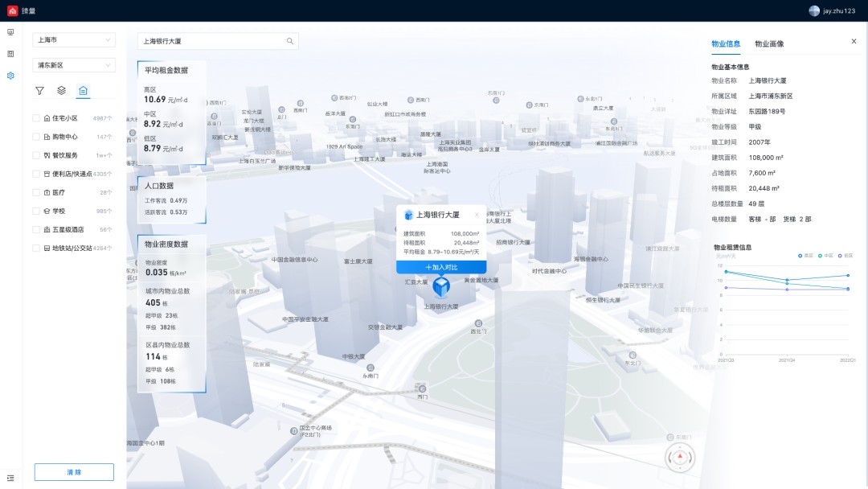Click the map compass control

(x=680, y=458)
